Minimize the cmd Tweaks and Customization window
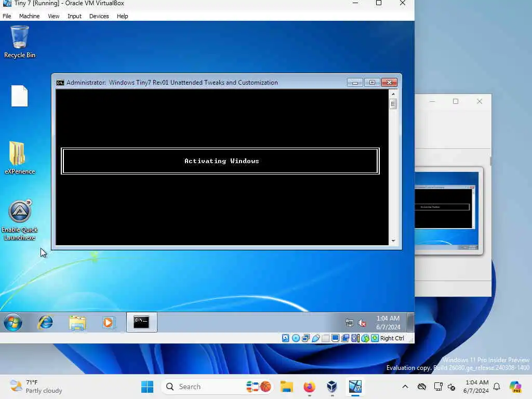532x399 pixels. (355, 83)
